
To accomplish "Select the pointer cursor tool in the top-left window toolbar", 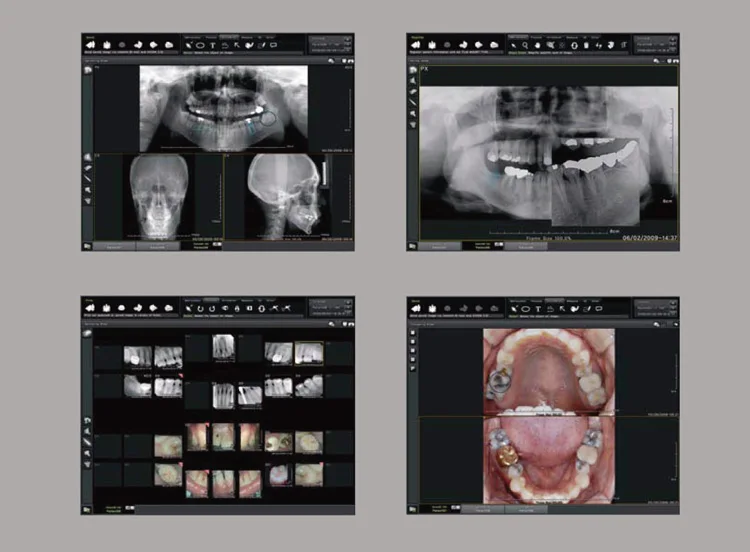I will (x=188, y=45).
